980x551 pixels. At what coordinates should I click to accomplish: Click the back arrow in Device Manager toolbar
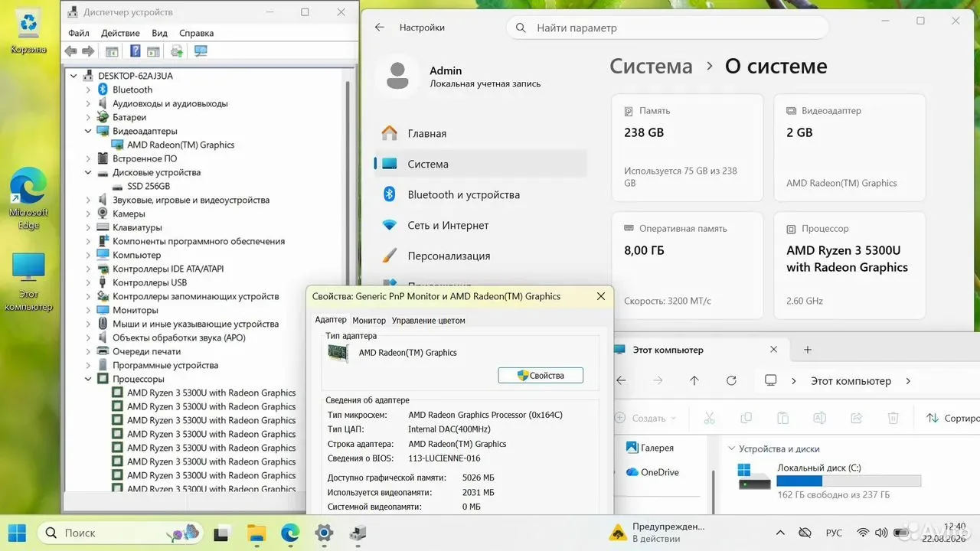pos(70,51)
